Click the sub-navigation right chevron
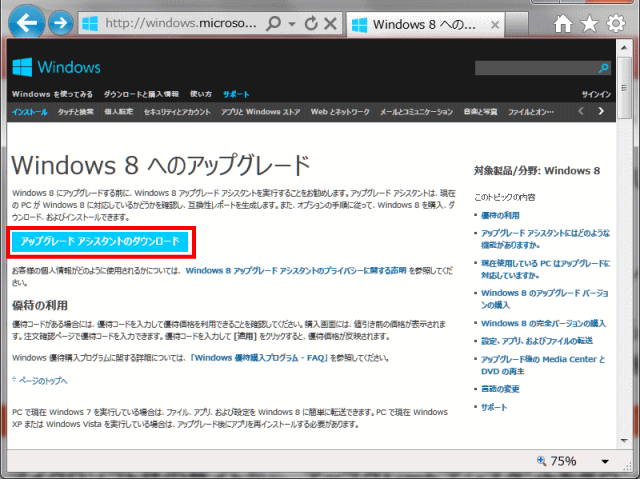 pos(601,111)
